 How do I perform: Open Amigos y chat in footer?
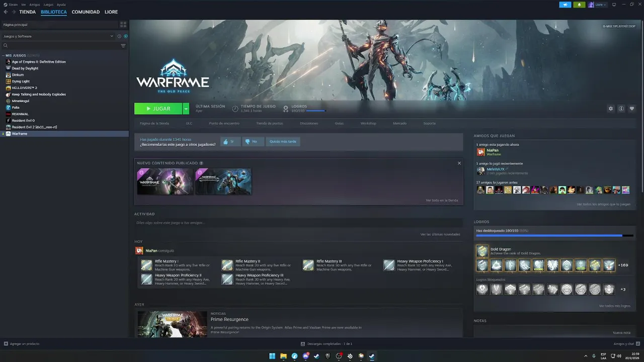(626, 344)
